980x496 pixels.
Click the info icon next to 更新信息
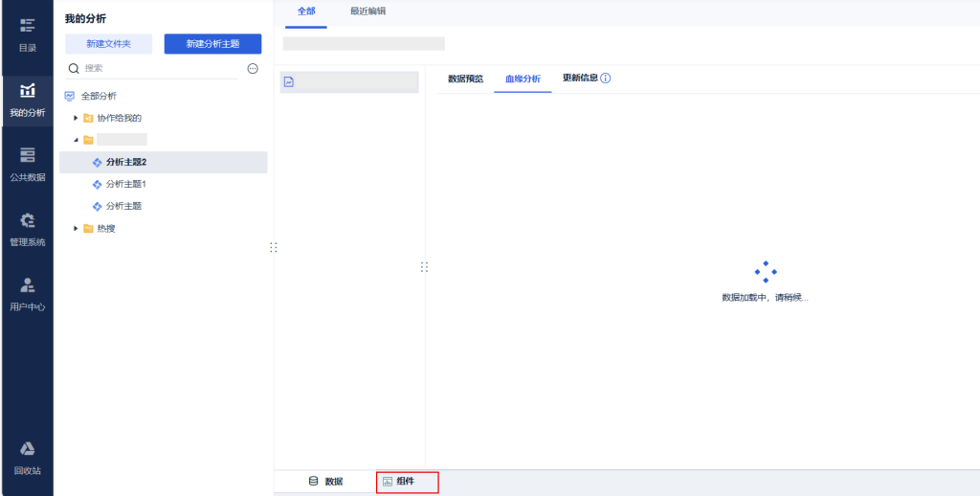pyautogui.click(x=606, y=79)
